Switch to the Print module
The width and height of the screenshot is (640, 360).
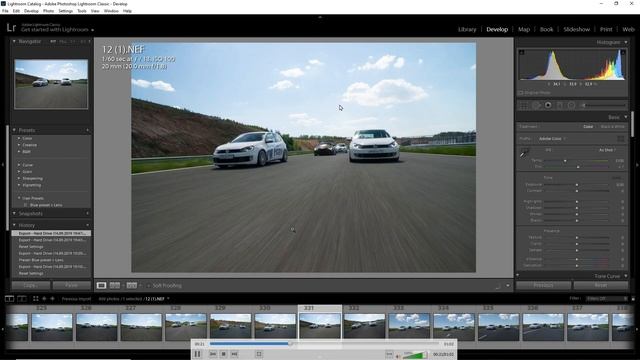click(606, 29)
